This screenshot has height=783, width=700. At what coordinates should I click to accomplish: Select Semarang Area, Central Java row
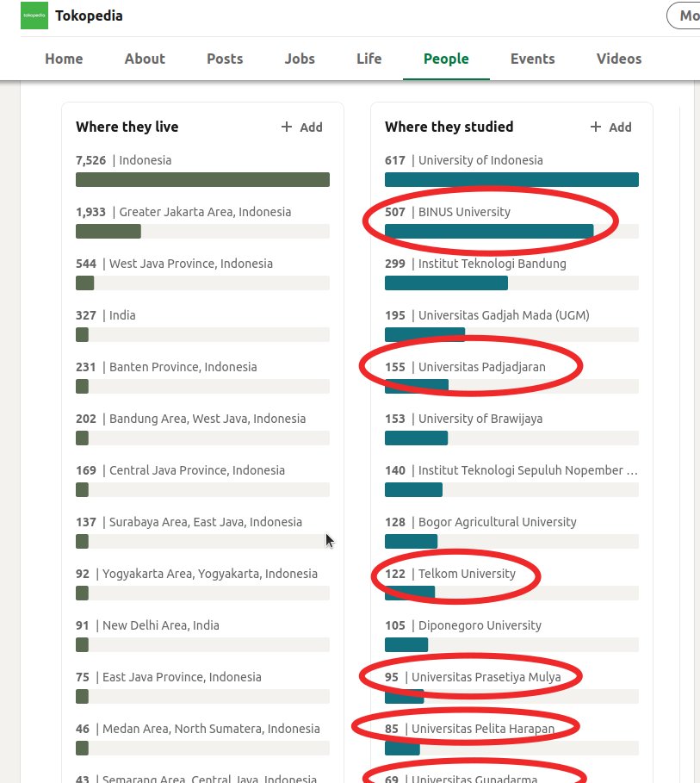pyautogui.click(x=202, y=778)
